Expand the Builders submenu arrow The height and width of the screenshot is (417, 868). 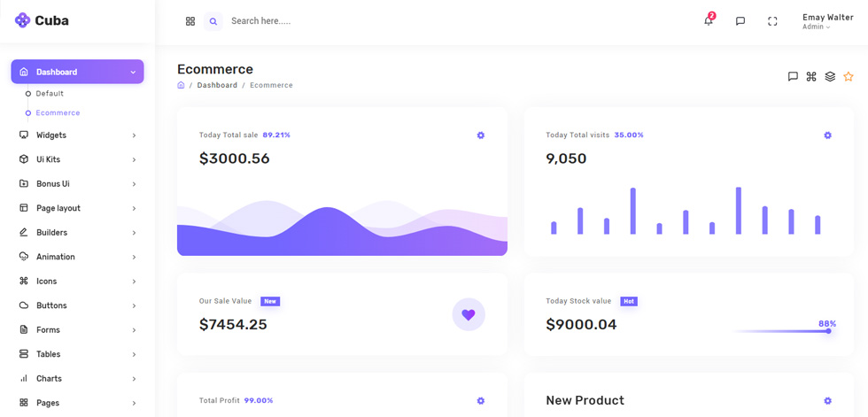point(134,233)
